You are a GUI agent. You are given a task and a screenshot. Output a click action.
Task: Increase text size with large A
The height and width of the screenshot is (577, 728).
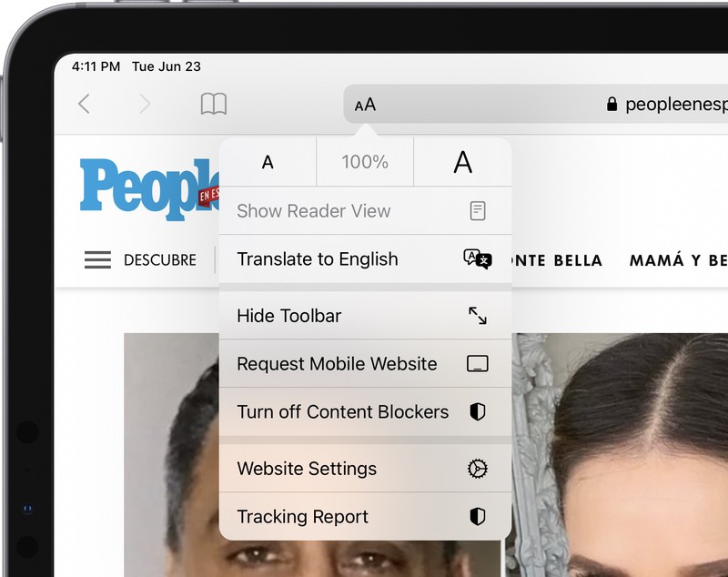[462, 162]
